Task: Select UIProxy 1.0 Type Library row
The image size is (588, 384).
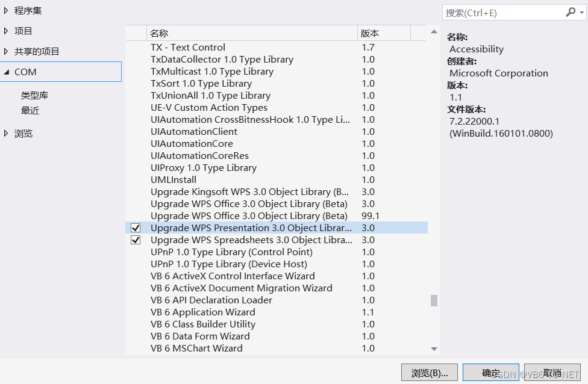Action: (x=277, y=167)
